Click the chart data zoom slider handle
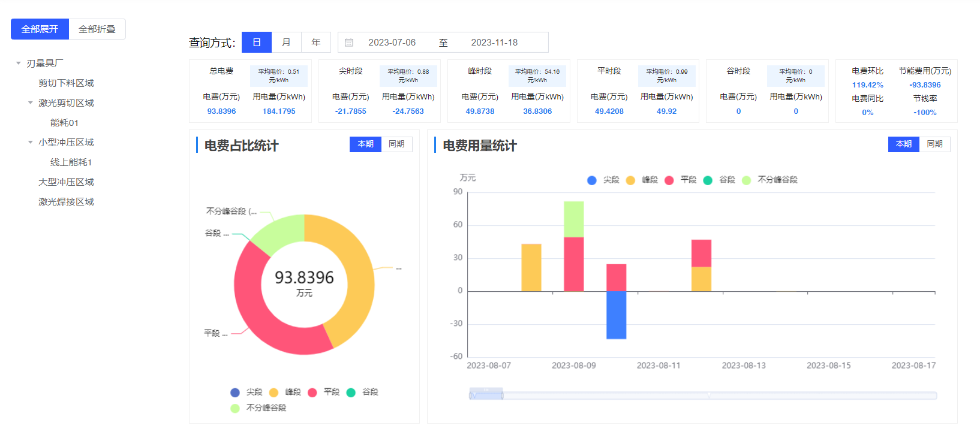Image resolution: width=980 pixels, height=444 pixels. (503, 395)
